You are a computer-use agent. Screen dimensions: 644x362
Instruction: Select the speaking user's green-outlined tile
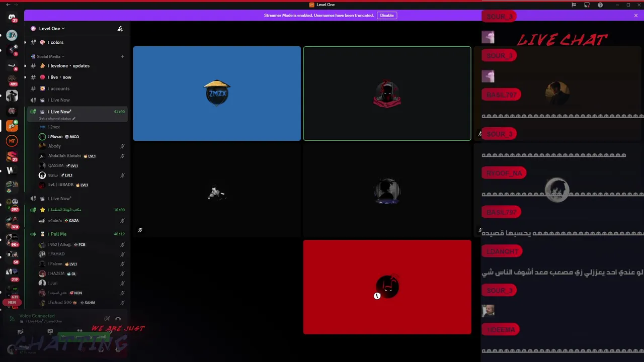pyautogui.click(x=387, y=94)
